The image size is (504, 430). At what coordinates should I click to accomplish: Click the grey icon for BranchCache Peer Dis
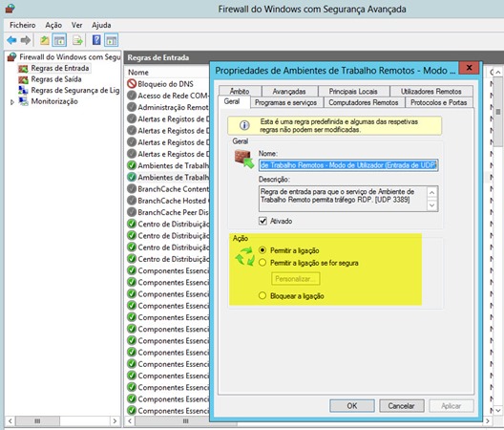pyautogui.click(x=132, y=212)
